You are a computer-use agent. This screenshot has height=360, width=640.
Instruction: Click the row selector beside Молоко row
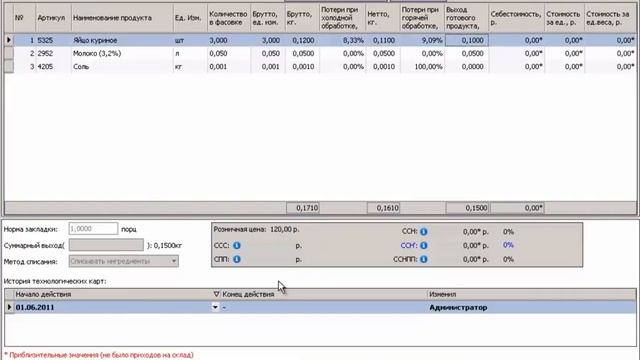9,53
